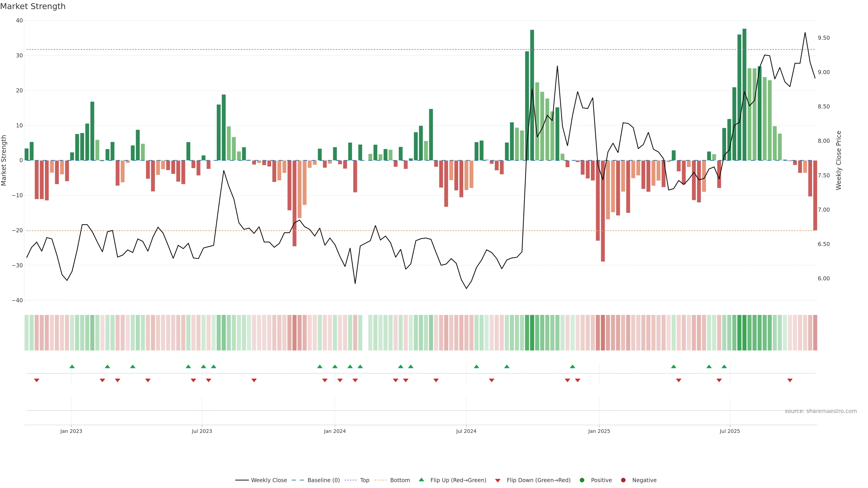
Task: Click the green Flip Up triangle legend icon
Action: coord(421,480)
